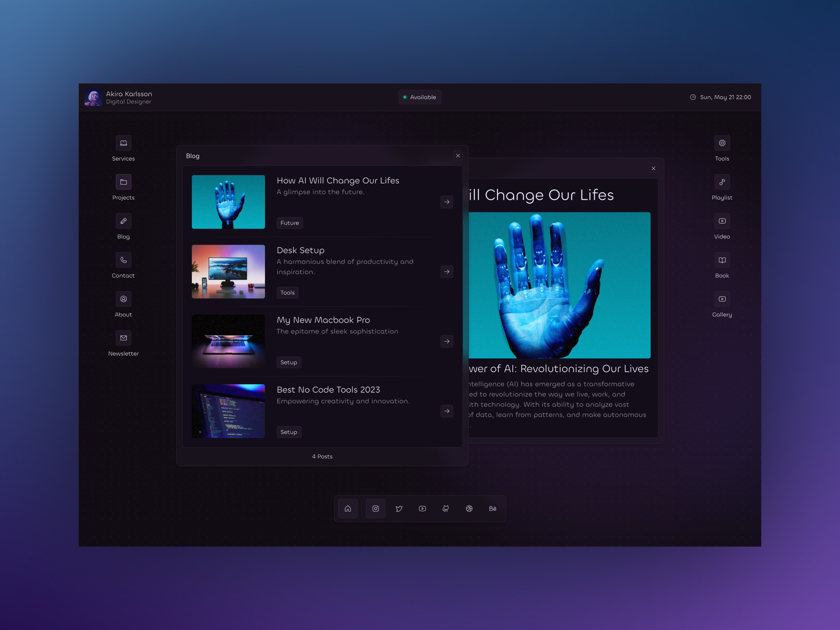
Task: Show the Book section on right sidebar
Action: (722, 260)
